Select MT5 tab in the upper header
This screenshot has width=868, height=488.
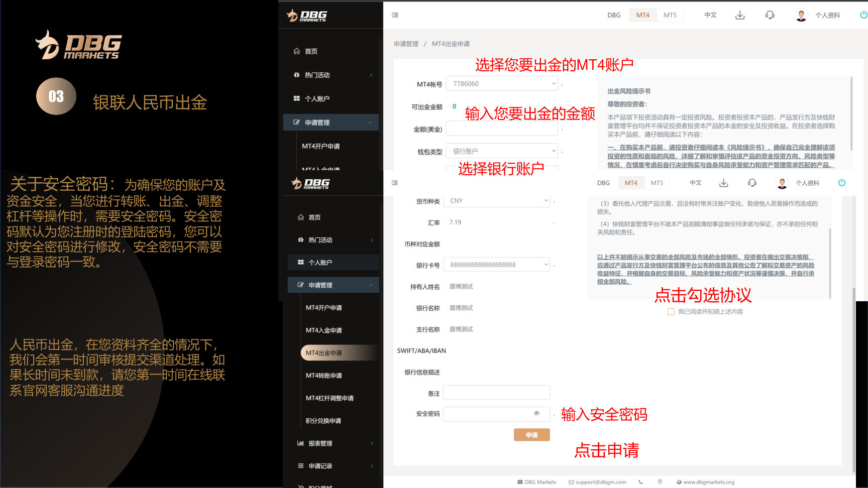[x=670, y=15]
